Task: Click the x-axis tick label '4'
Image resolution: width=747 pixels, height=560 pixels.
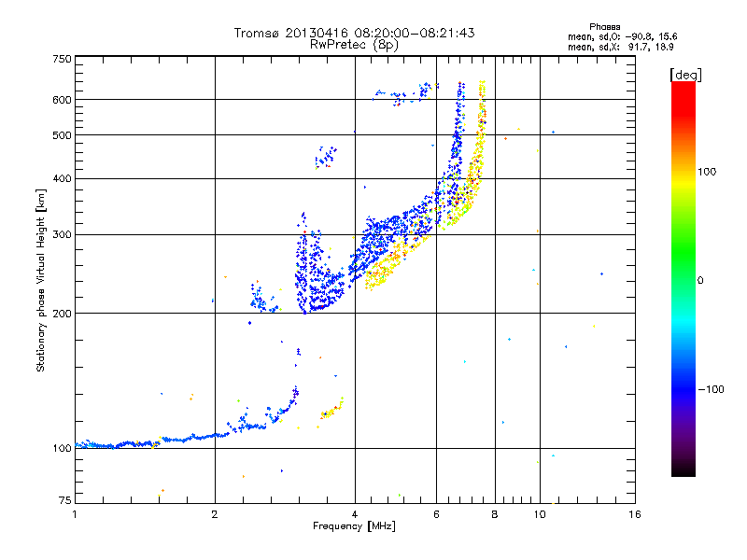Action: coord(355,514)
